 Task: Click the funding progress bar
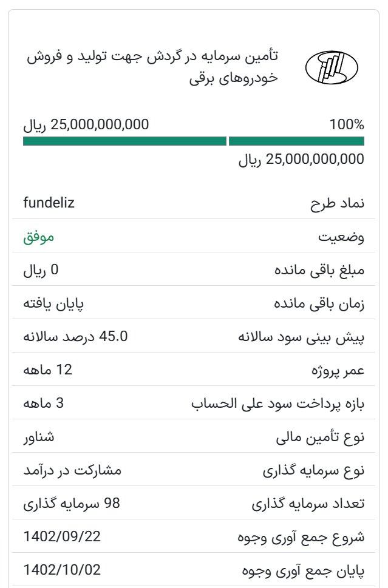pyautogui.click(x=194, y=141)
